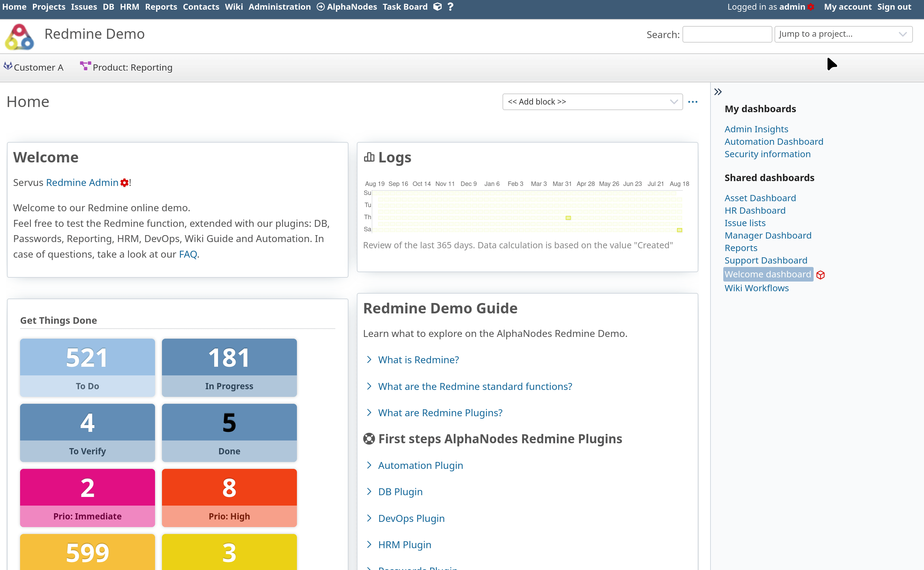This screenshot has width=924, height=570.
Task: Open the DB menu item
Action: (x=108, y=7)
